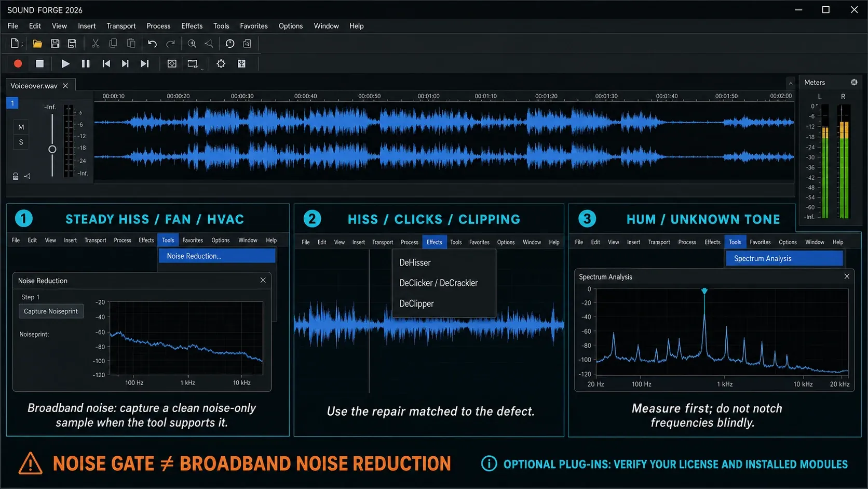
Task: Select the magnifier zoom tool
Action: (x=192, y=44)
